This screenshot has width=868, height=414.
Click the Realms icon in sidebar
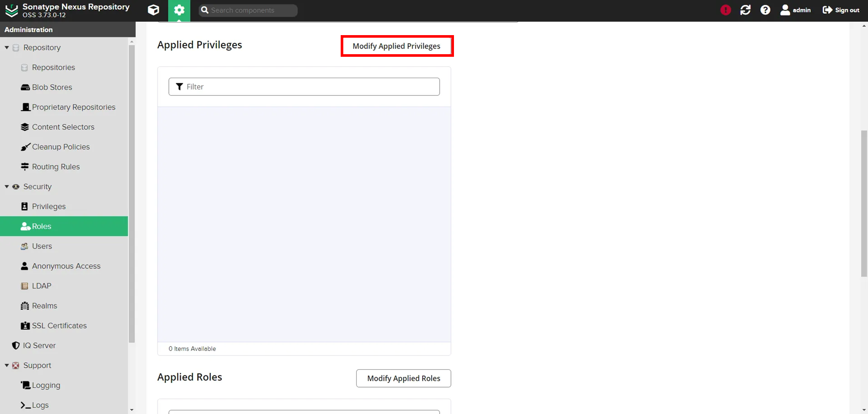(25, 306)
